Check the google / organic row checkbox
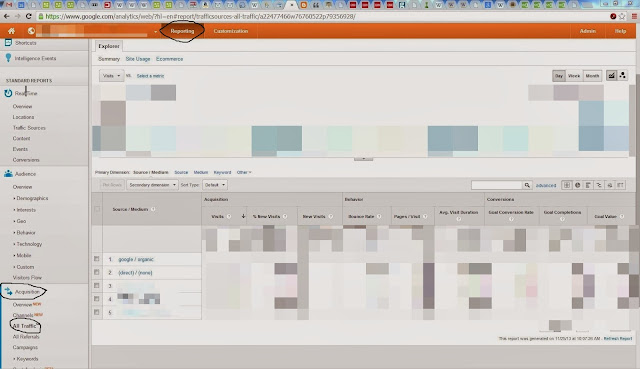 point(97,259)
